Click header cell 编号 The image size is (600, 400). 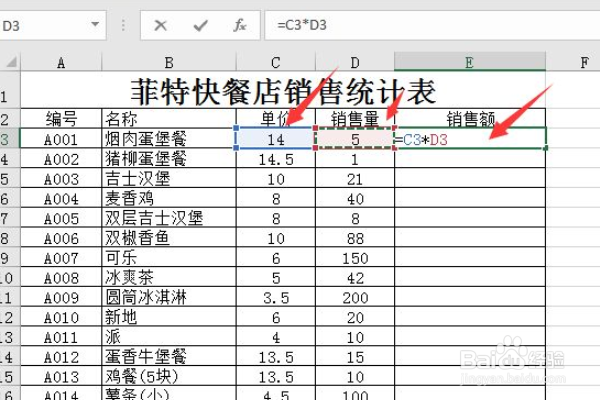[x=61, y=119]
